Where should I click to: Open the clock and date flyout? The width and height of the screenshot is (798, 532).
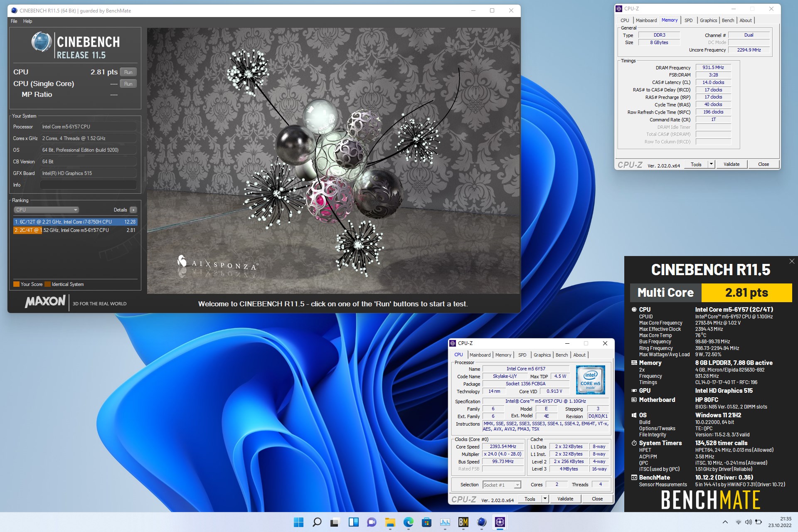(x=780, y=522)
